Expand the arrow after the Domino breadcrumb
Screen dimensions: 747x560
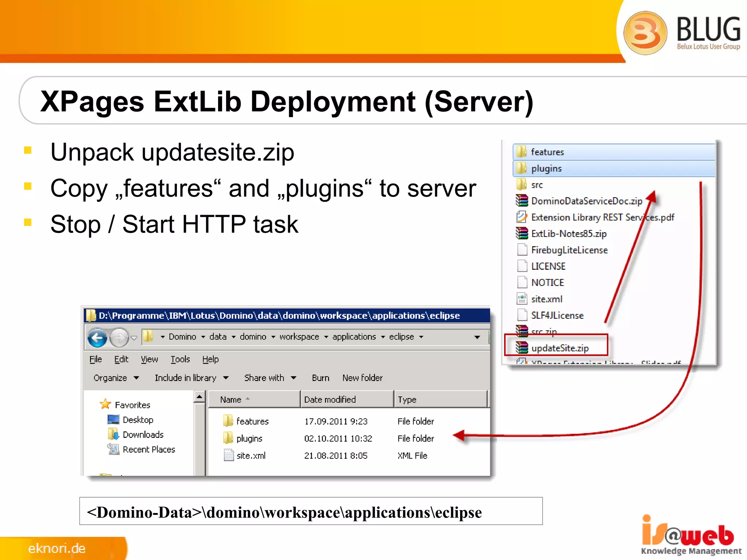pyautogui.click(x=203, y=337)
